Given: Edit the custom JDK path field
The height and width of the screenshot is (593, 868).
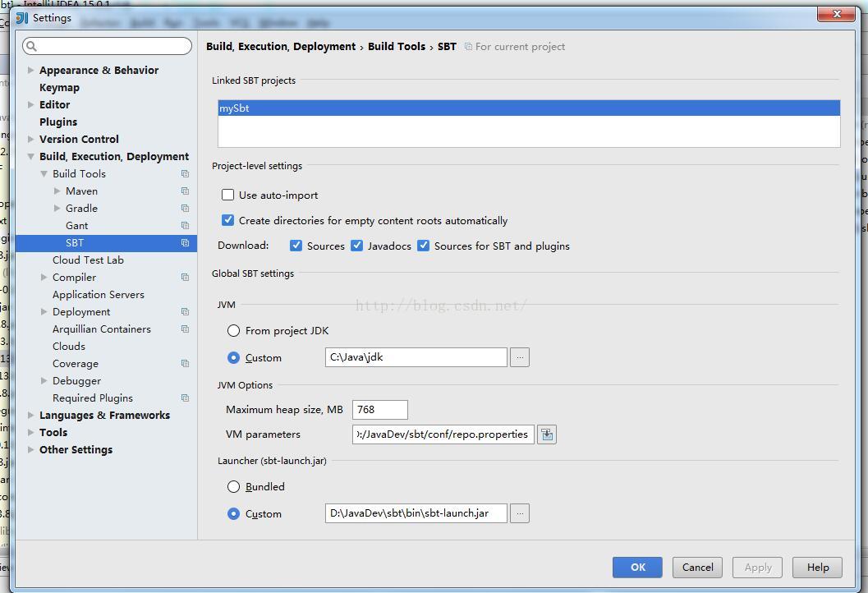Looking at the screenshot, I should 416,357.
